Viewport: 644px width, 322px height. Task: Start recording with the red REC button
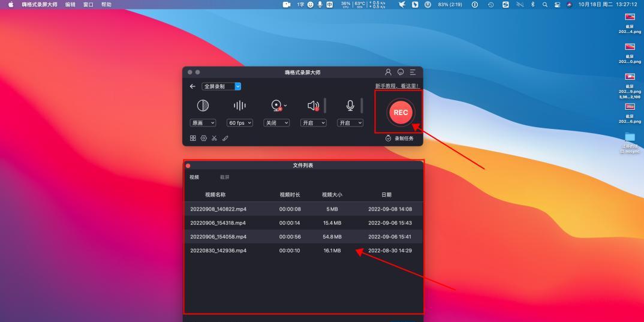[401, 112]
